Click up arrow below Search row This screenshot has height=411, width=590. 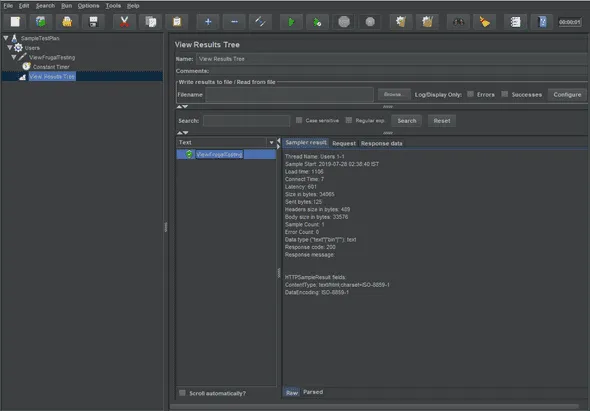click(x=179, y=133)
